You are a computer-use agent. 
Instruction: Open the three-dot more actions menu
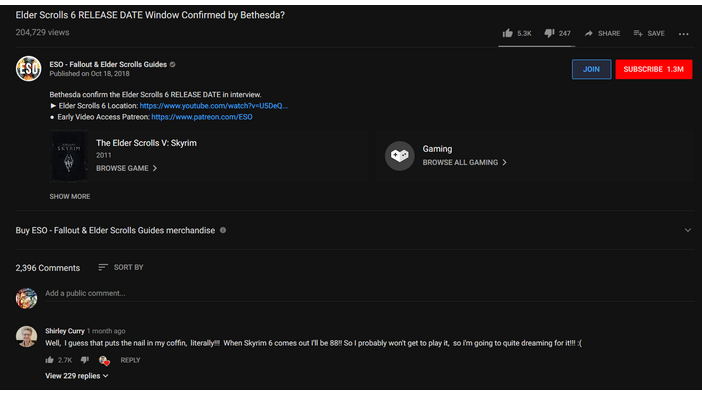[683, 34]
